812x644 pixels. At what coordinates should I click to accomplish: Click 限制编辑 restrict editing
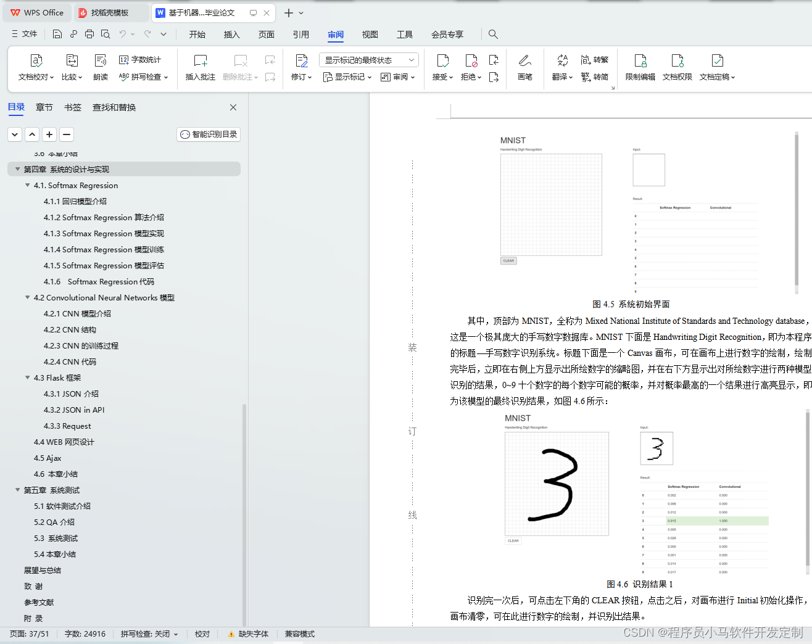[640, 68]
